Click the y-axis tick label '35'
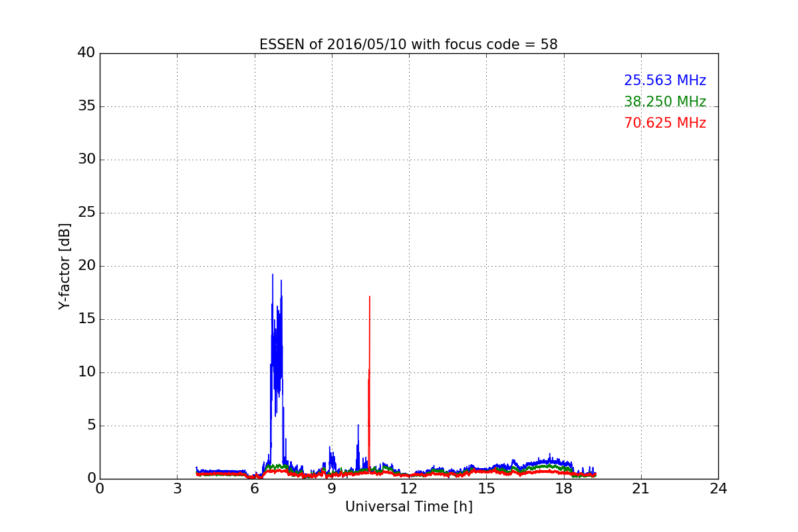The image size is (798, 532). click(x=86, y=106)
